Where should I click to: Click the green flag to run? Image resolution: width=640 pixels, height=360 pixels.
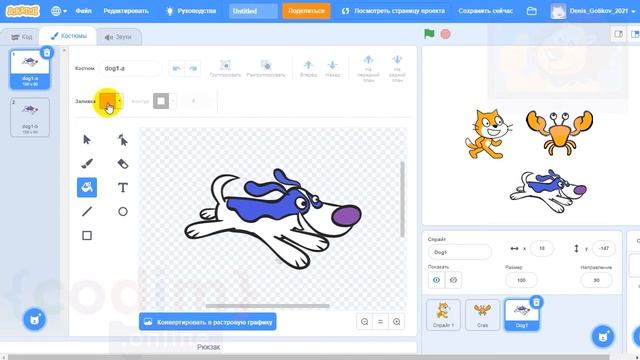pyautogui.click(x=429, y=34)
